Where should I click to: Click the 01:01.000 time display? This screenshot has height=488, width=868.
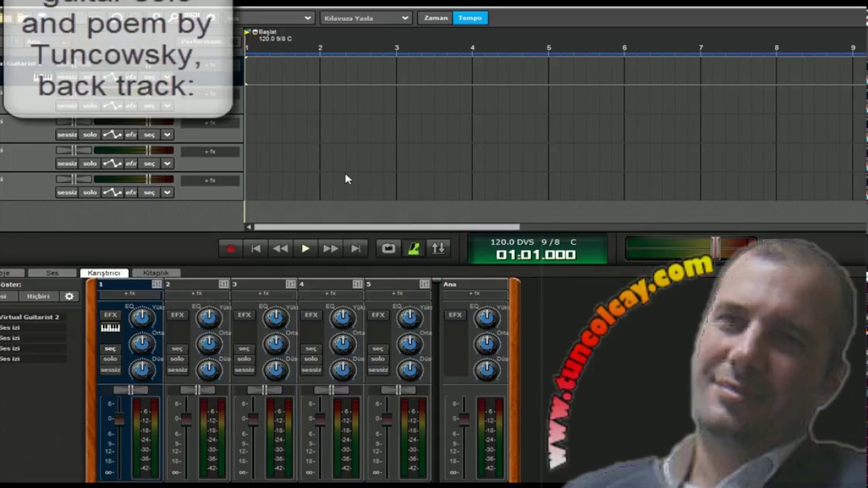[x=536, y=255]
